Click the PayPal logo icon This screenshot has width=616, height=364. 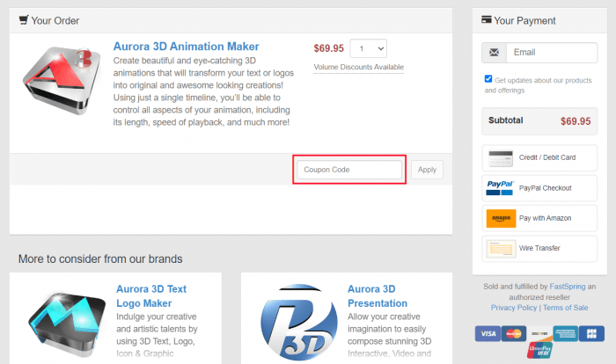(500, 188)
